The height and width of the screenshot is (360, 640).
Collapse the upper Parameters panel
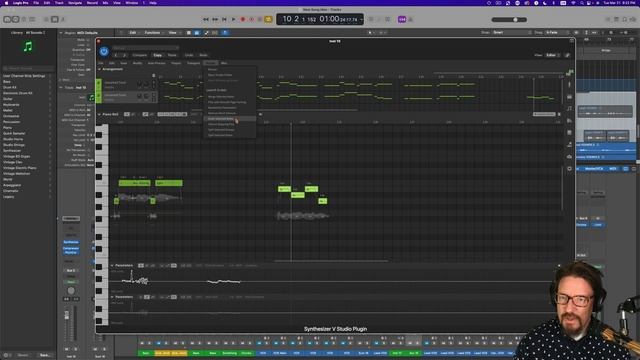tap(112, 266)
